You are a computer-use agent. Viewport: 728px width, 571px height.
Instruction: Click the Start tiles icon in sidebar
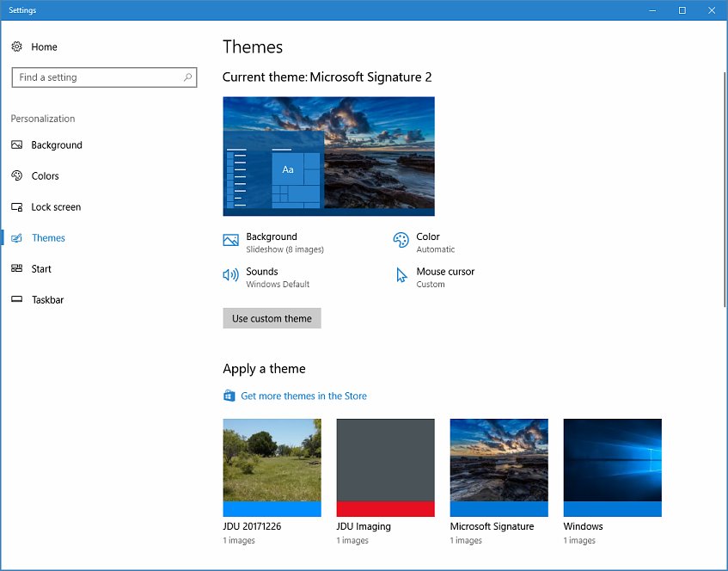[x=16, y=268]
